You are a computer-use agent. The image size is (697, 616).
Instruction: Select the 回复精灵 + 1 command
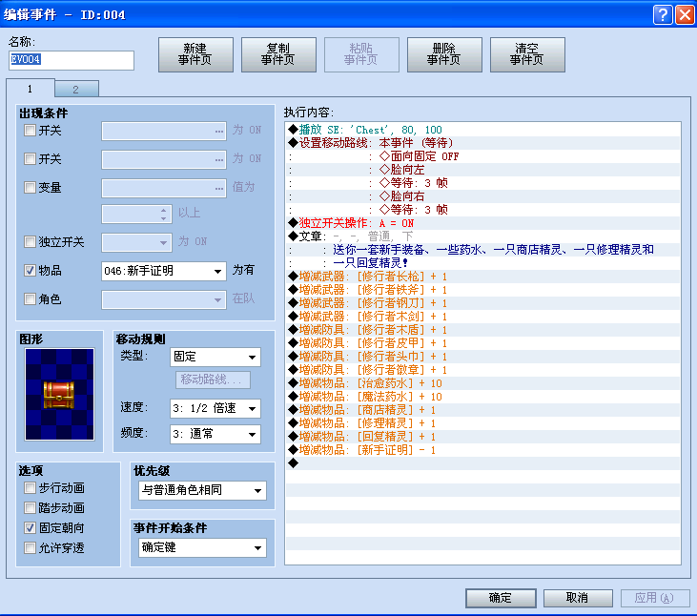click(x=482, y=437)
